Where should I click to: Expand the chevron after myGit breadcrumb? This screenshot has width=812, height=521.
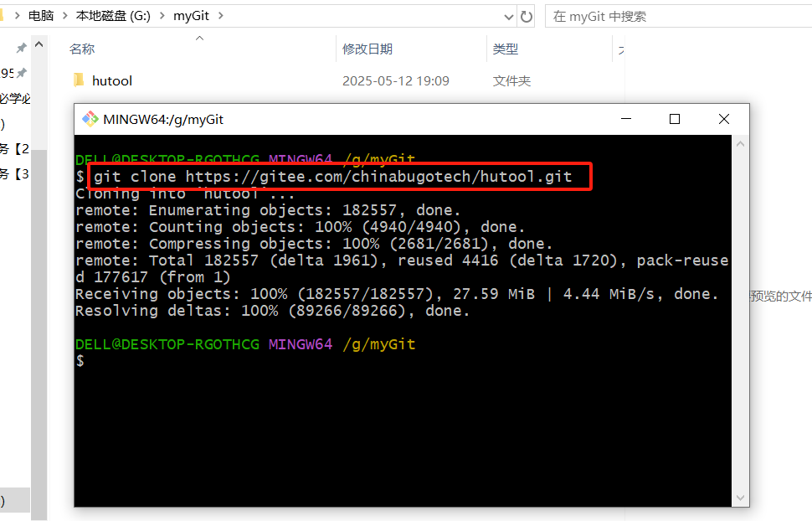(221, 16)
